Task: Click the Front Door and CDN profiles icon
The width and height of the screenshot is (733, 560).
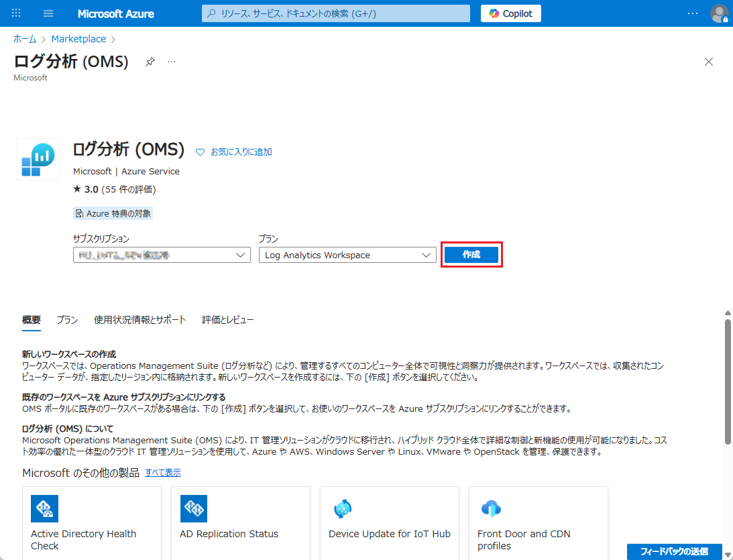Action: point(491,509)
